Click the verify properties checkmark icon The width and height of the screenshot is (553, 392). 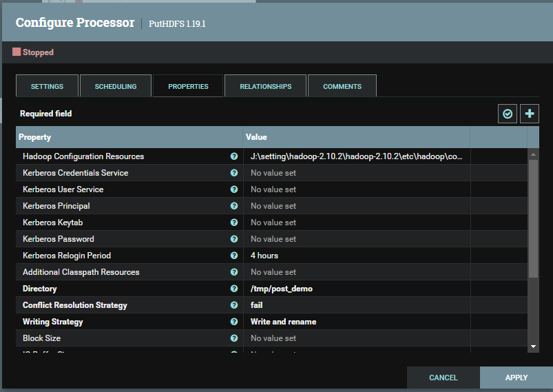click(x=507, y=114)
